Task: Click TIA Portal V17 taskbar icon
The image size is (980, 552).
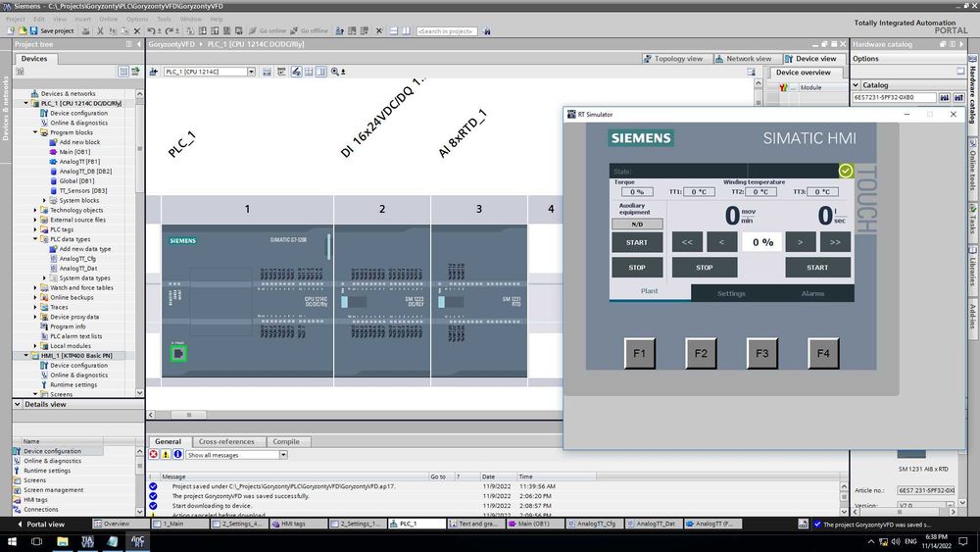Action: point(87,541)
